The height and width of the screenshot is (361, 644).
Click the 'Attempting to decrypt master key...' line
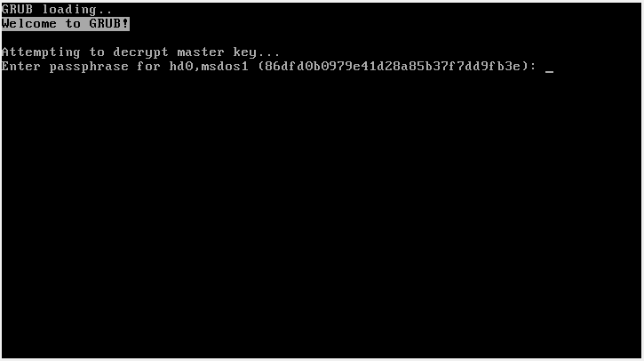(x=140, y=52)
